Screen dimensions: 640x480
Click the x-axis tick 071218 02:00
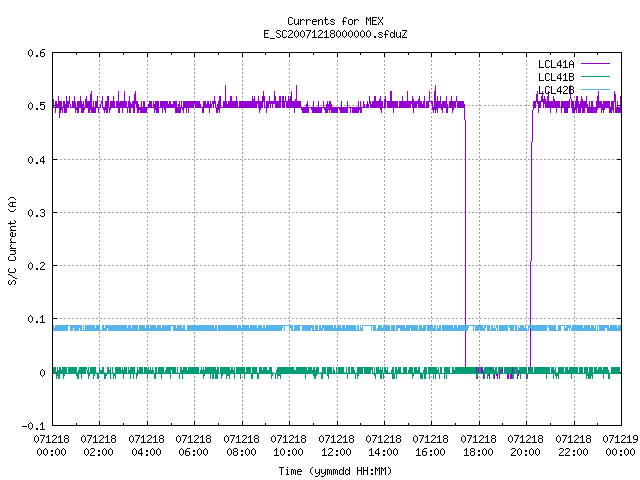point(98,445)
